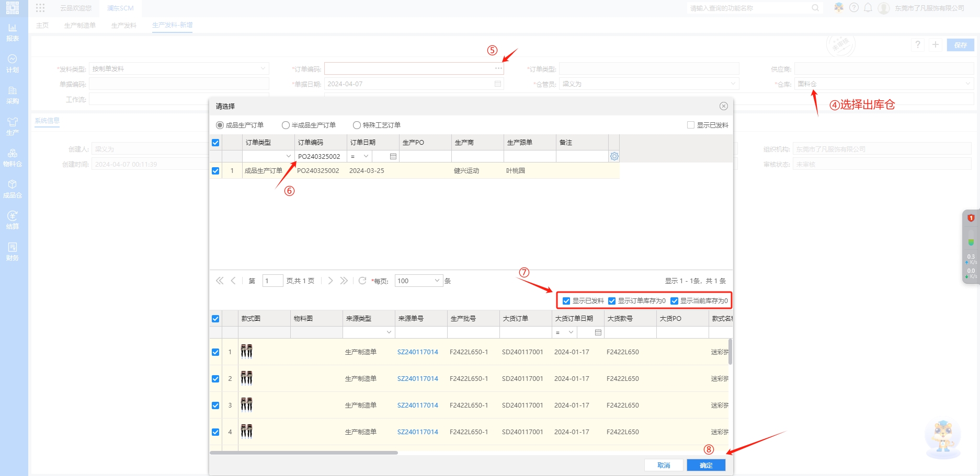The image size is (980, 476).
Task: Switch to the 生产发料 tab
Action: point(123,25)
